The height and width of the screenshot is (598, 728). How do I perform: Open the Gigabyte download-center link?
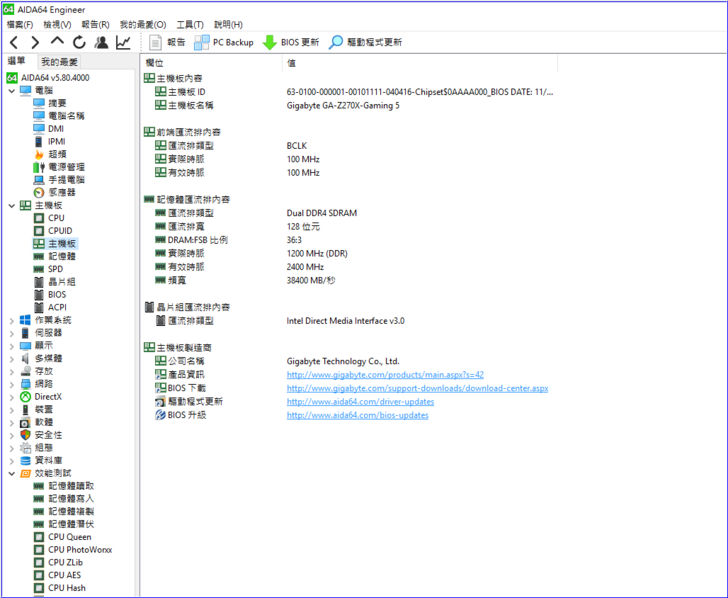[417, 388]
